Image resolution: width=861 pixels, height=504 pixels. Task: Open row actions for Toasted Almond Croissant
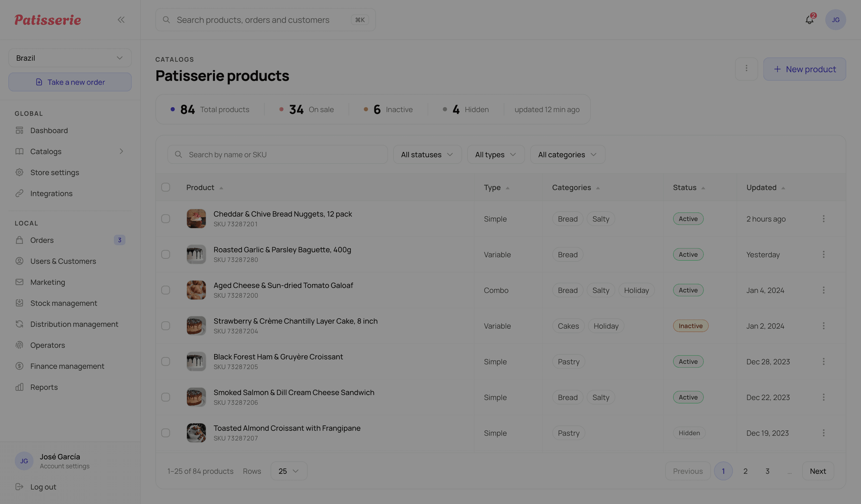pos(823,433)
